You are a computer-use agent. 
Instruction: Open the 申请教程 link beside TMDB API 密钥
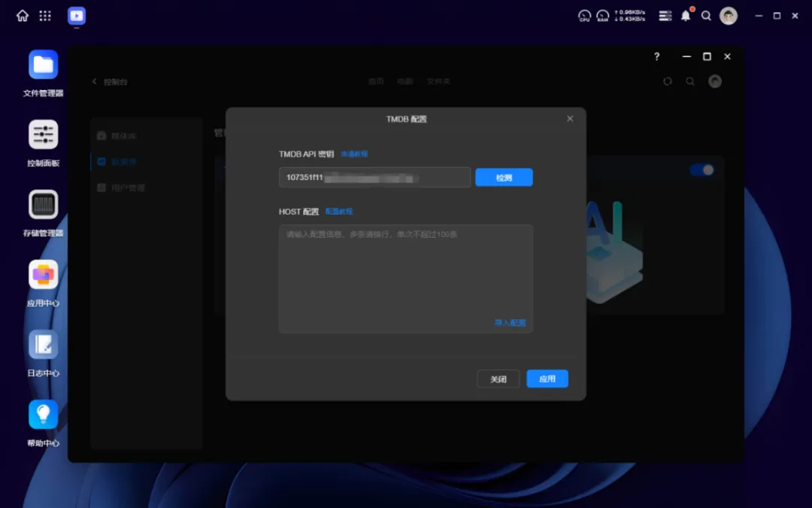(x=354, y=154)
